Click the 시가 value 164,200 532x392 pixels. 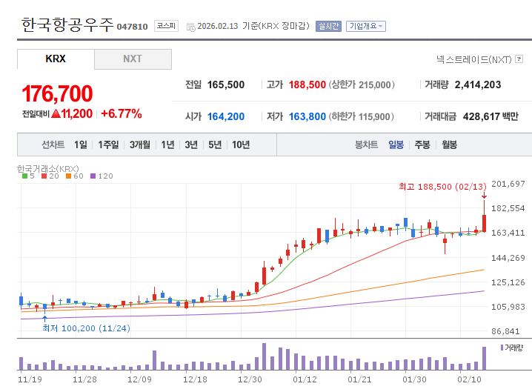click(x=226, y=116)
